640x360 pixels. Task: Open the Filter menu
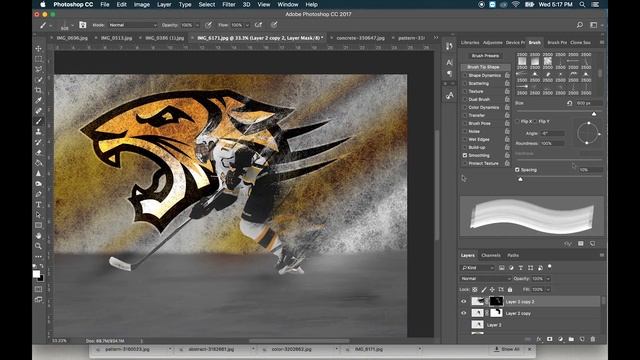click(x=229, y=4)
